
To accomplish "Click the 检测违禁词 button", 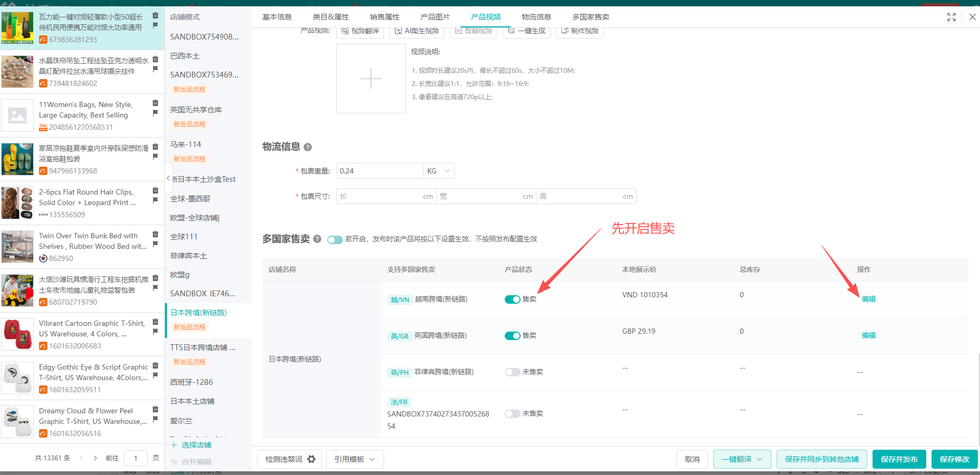I will [x=289, y=459].
